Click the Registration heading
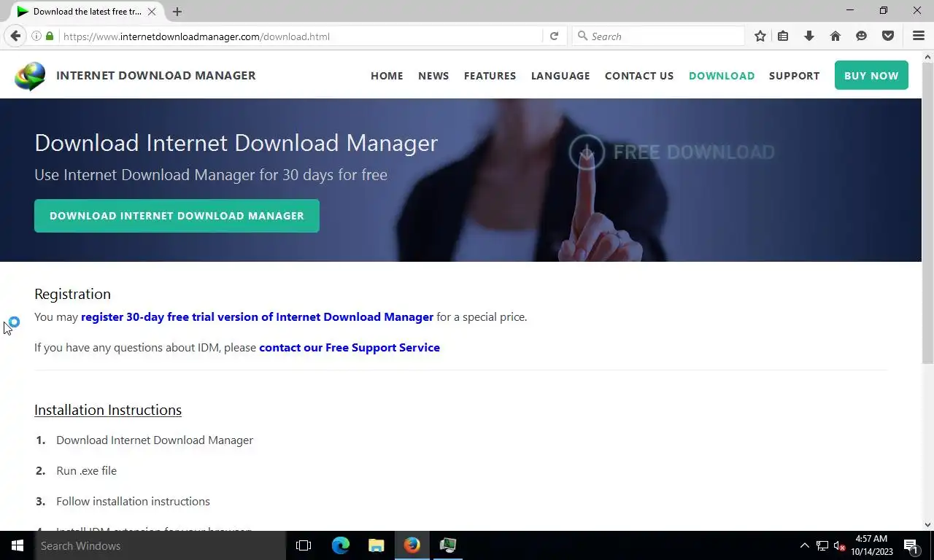The image size is (934, 560). [x=72, y=294]
